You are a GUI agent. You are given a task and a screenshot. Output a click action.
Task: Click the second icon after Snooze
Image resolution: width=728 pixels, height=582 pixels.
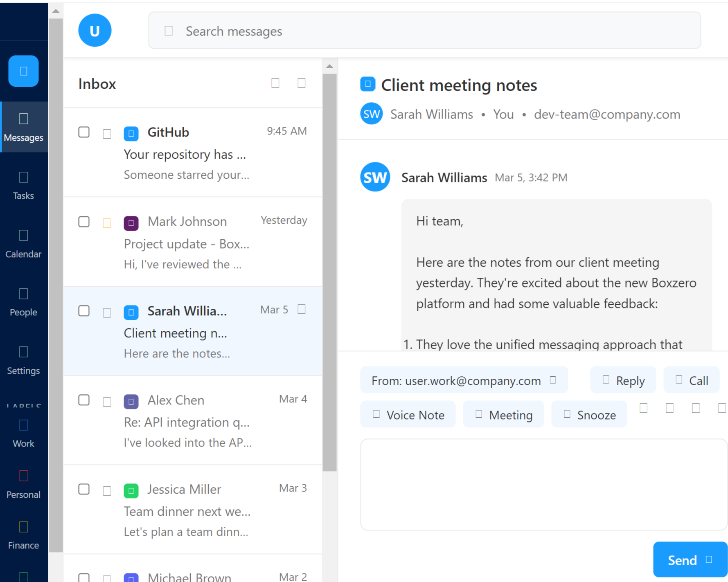click(x=670, y=408)
